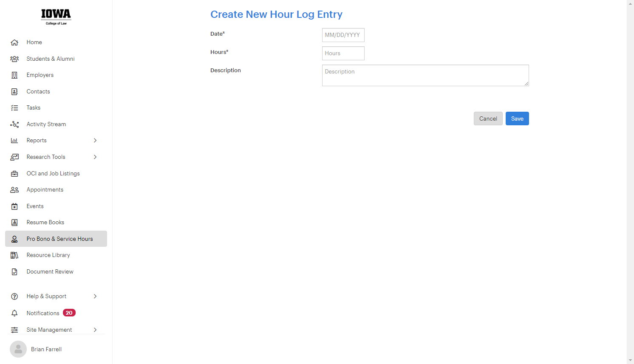Open the Events sidebar entry
The image size is (634, 364).
[56, 206]
